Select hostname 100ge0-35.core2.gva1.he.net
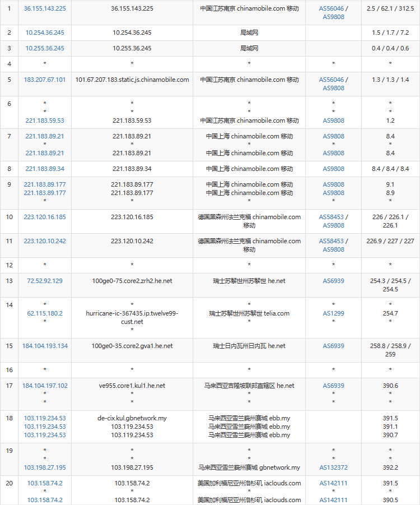 point(132,346)
